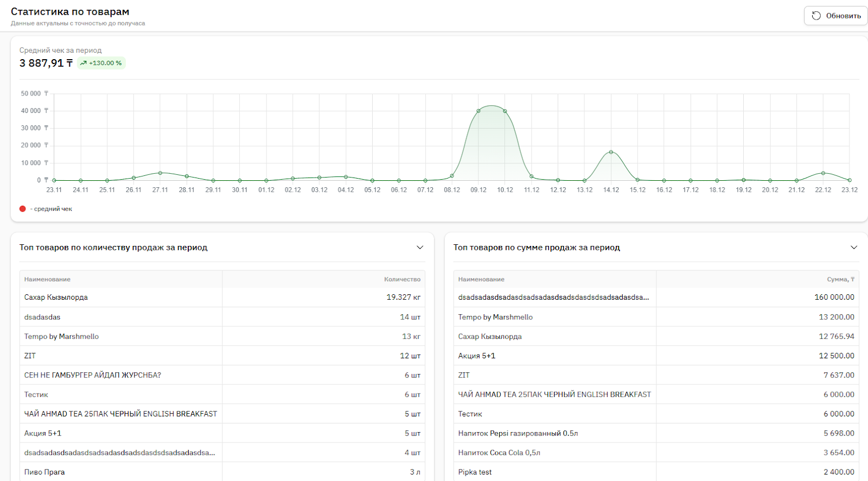Select the Pipka test row
Viewport: 868px width, 481px height.
[475, 472]
